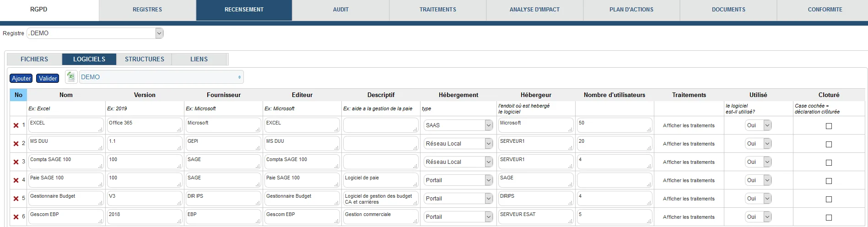Show traitements for MS DUU row
868x227 pixels.
(x=689, y=144)
